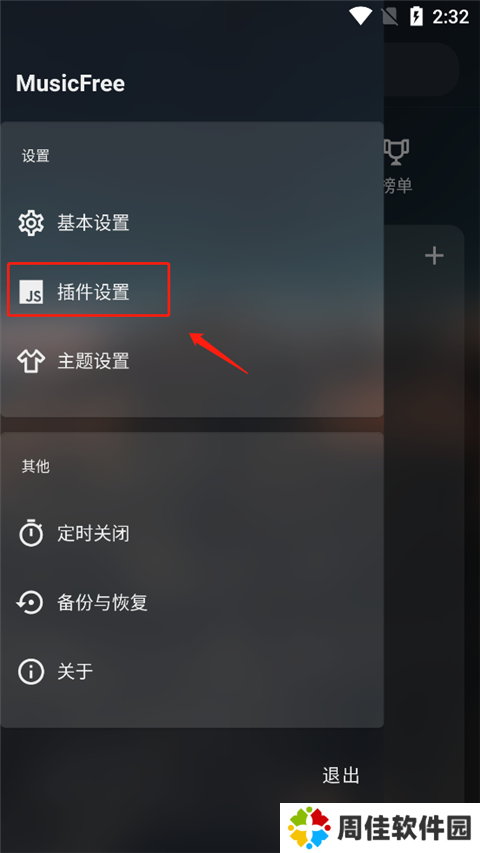This screenshot has height=853, width=480.
Task: Click the JS plugin icon
Action: pyautogui.click(x=30, y=292)
